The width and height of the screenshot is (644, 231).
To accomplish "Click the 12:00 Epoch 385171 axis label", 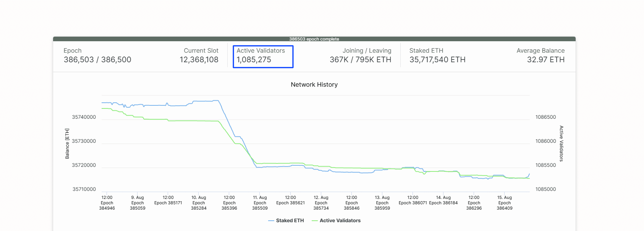I will tap(168, 200).
